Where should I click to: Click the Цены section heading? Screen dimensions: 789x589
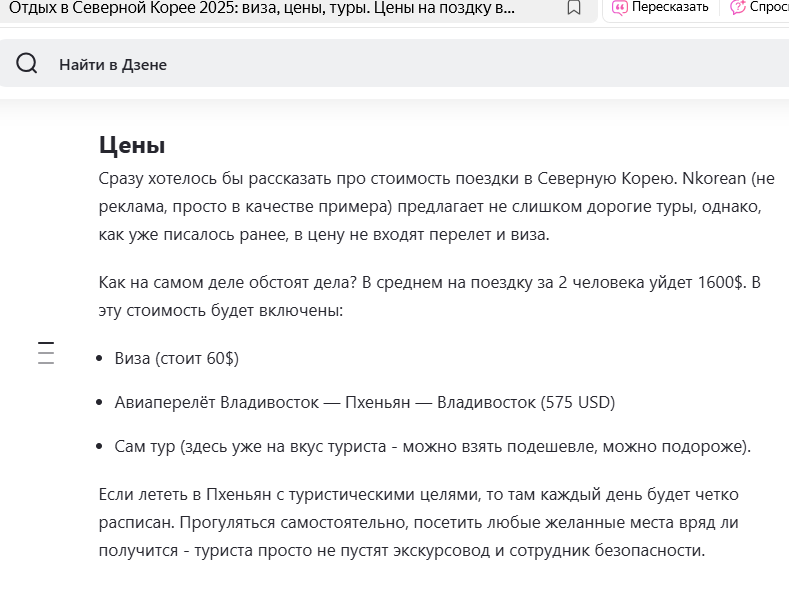[132, 145]
